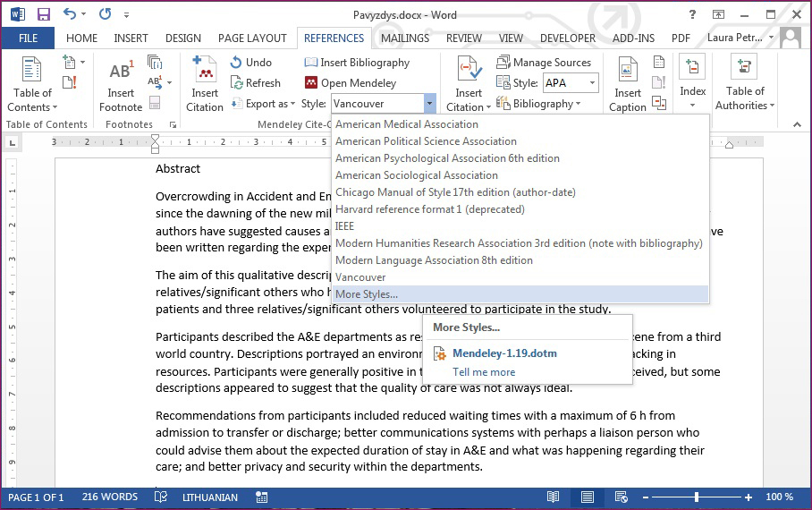Viewport: 812px width, 510px height.
Task: Click the LITHUANIAN language indicator
Action: point(209,497)
